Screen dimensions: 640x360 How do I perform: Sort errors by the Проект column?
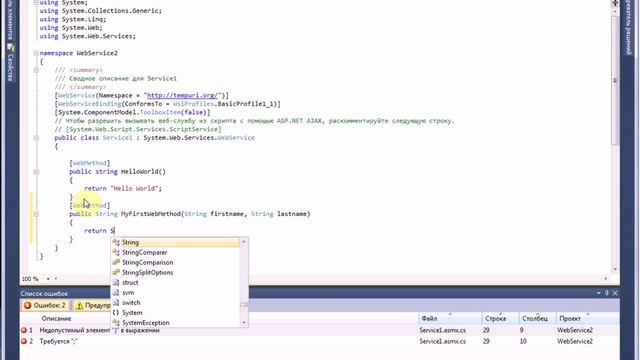(587, 318)
